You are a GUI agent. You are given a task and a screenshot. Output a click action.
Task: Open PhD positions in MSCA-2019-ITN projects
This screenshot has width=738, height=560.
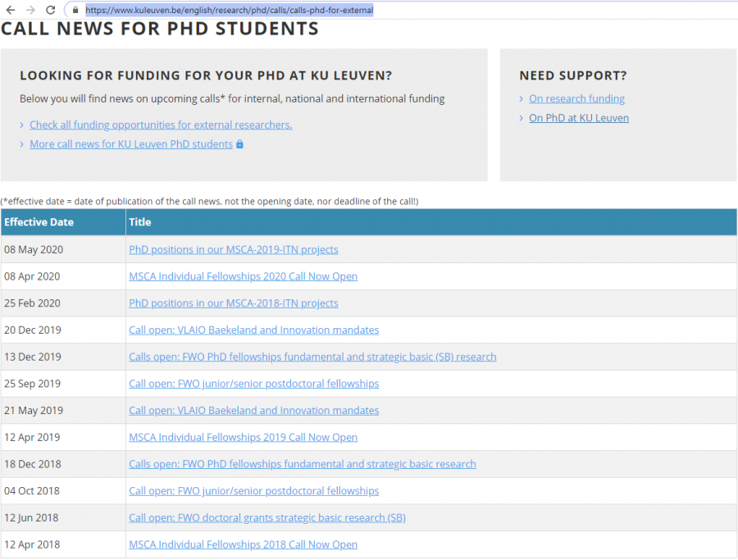tap(234, 249)
